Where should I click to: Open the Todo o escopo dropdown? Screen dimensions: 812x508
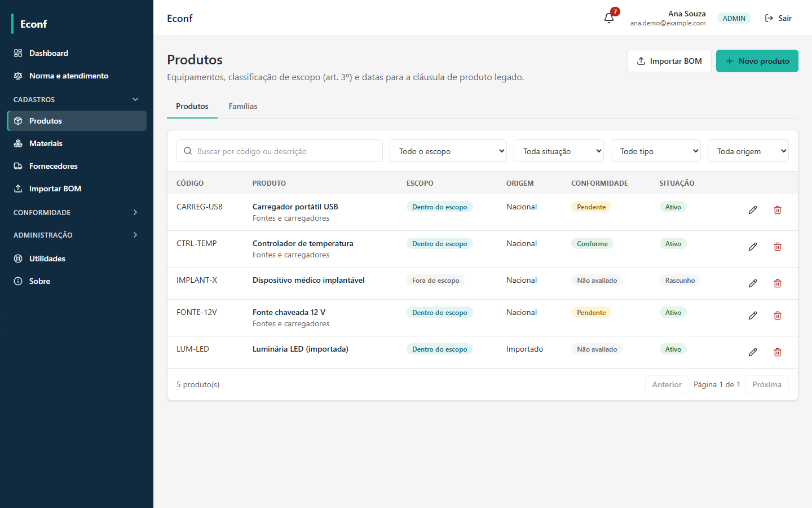[x=448, y=151]
